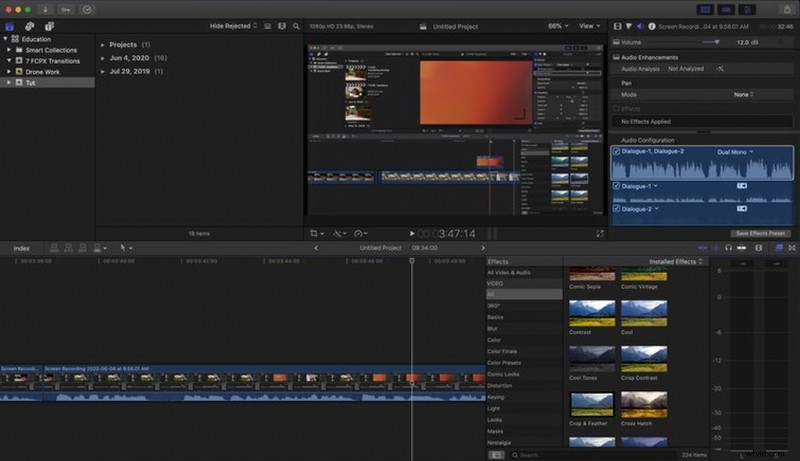Toggle the Timeline panel visibility button
The width and height of the screenshot is (800, 461).
(x=727, y=10)
